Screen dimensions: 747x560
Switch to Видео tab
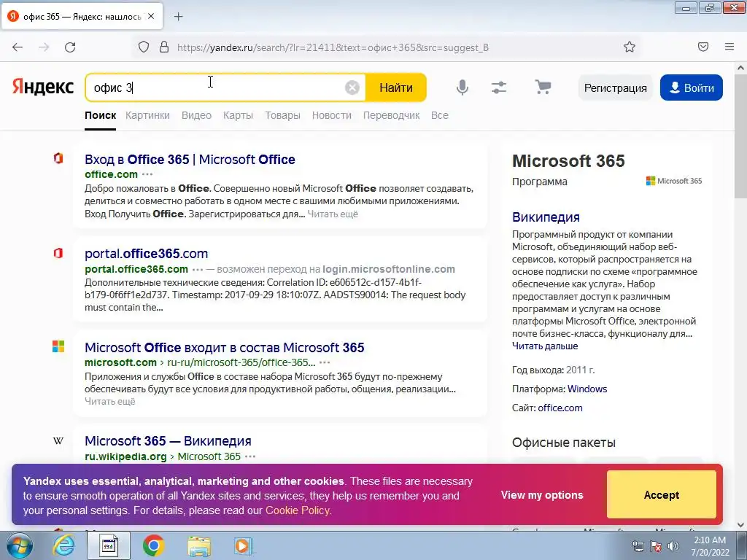click(196, 115)
